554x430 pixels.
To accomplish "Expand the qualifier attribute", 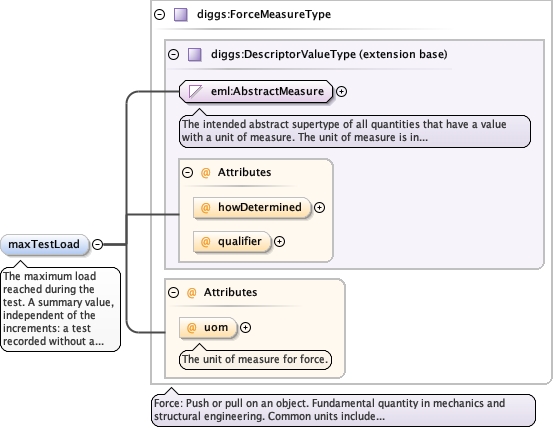I will pyautogui.click(x=279, y=242).
